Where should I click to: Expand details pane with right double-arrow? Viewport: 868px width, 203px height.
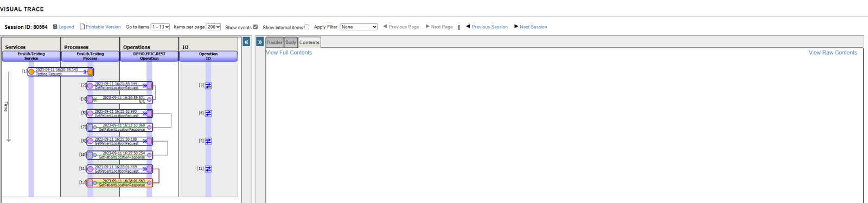(260, 42)
